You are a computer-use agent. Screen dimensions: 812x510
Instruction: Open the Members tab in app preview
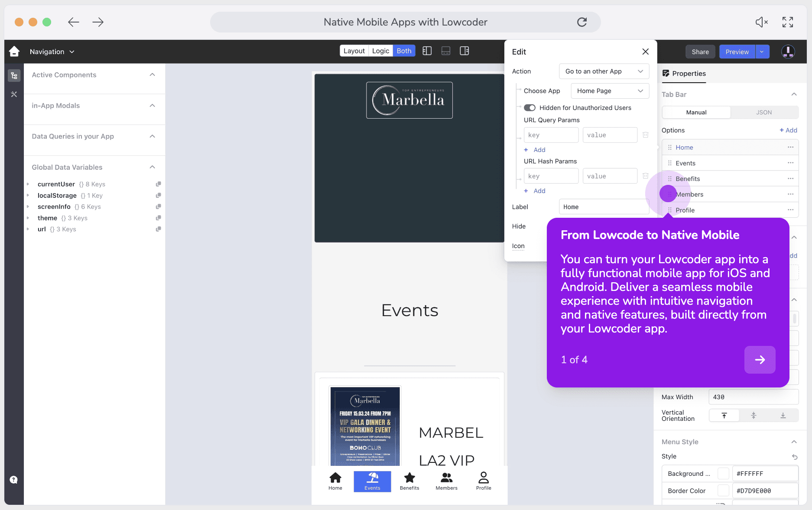(446, 481)
